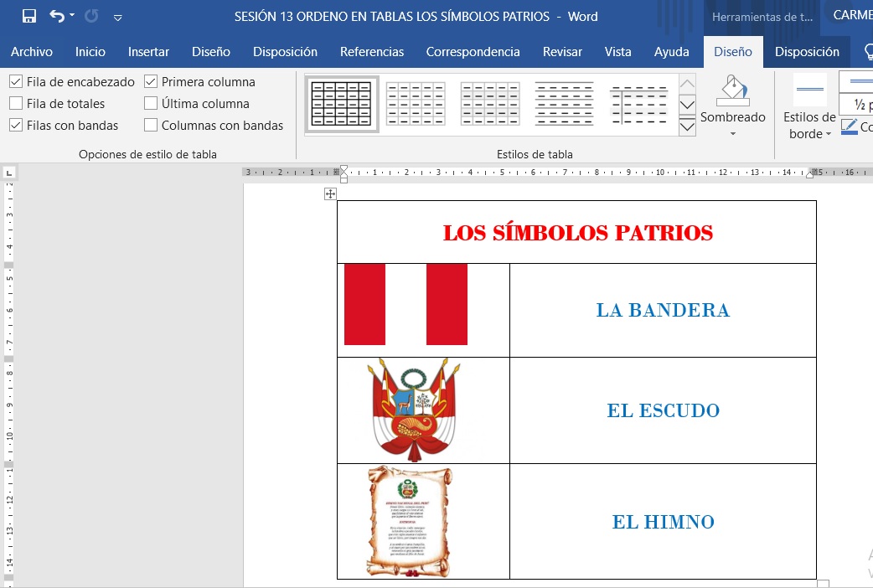Open the Insertar tab

coord(148,52)
